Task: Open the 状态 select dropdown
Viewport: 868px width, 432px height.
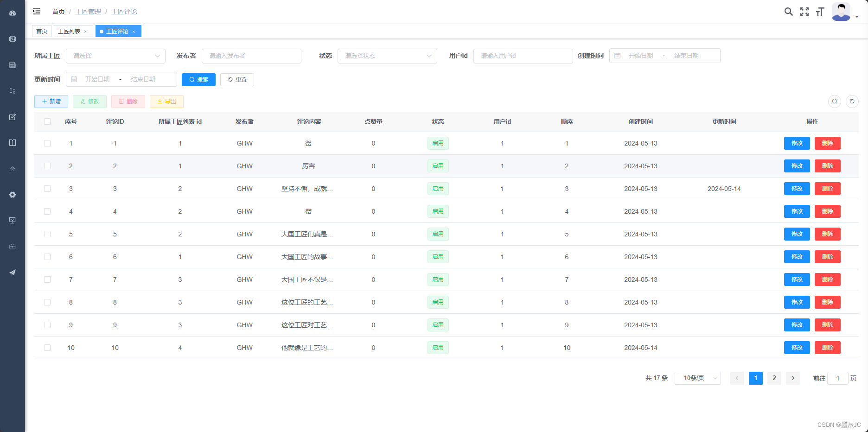Action: [387, 56]
